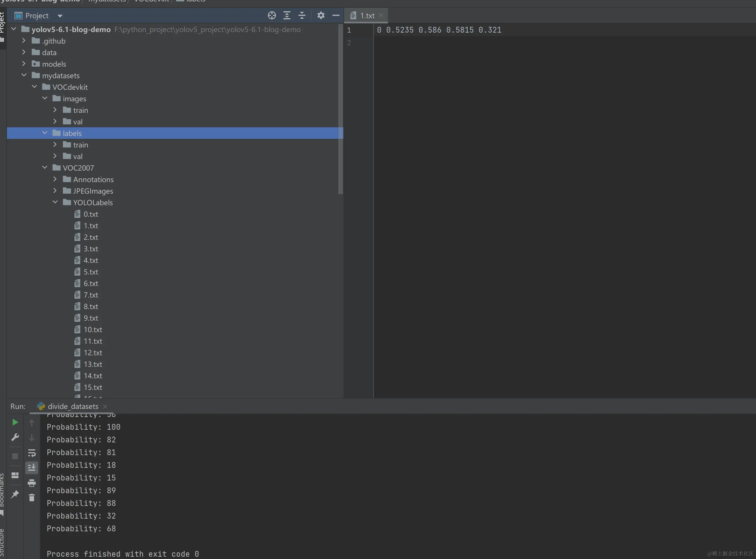756x559 pixels.
Task: Click the Down the stack trace arrow
Action: pyautogui.click(x=31, y=438)
